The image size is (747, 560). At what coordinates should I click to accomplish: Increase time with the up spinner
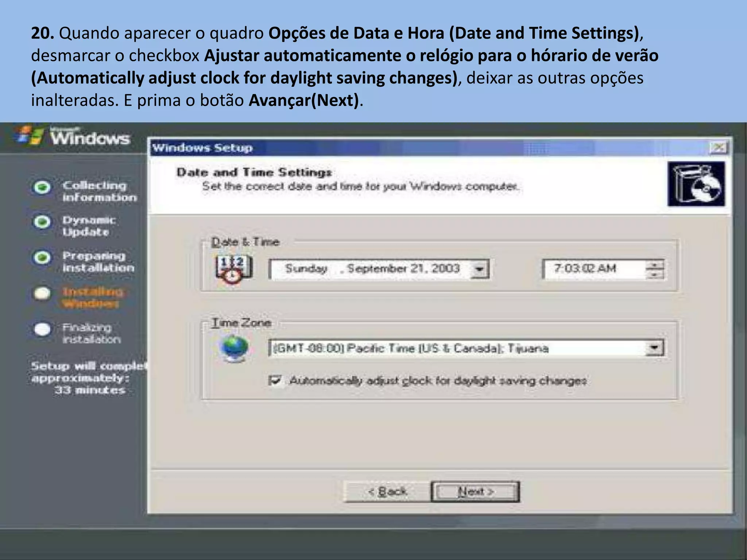tap(655, 265)
